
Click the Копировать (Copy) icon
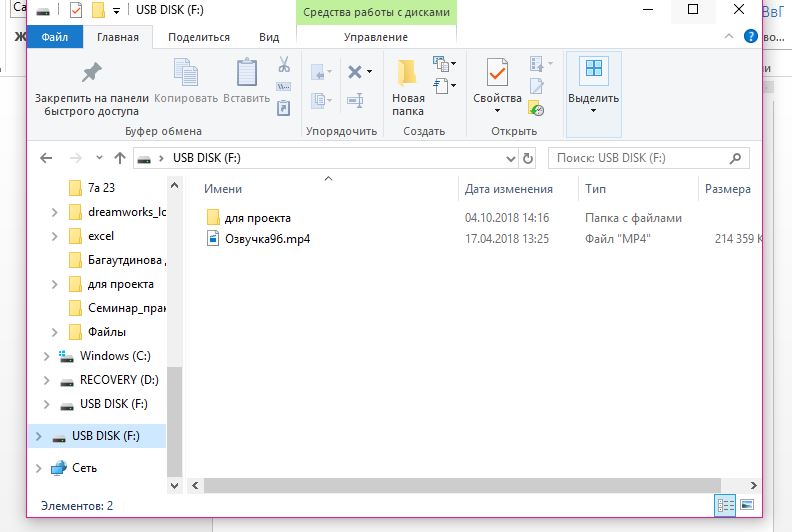coord(186,72)
